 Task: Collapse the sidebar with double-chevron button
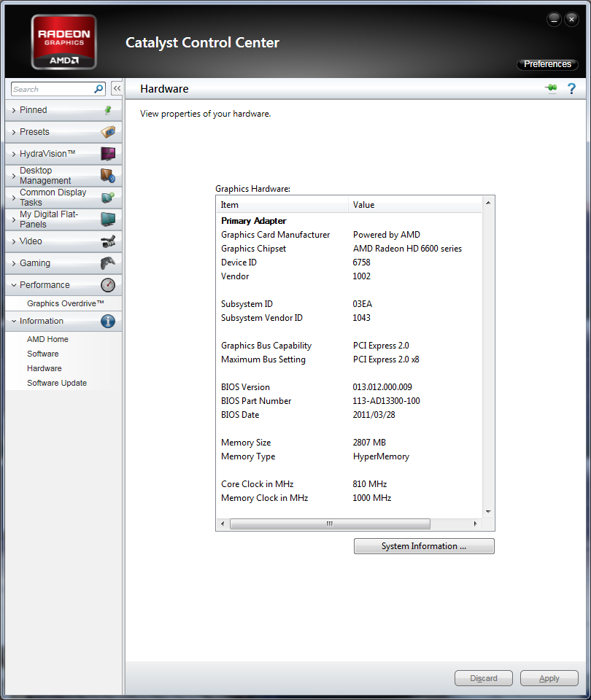(117, 88)
